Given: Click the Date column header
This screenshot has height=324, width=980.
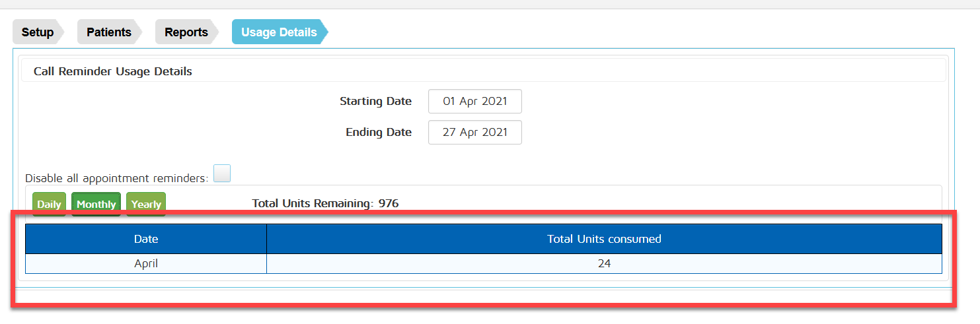Looking at the screenshot, I should 146,239.
